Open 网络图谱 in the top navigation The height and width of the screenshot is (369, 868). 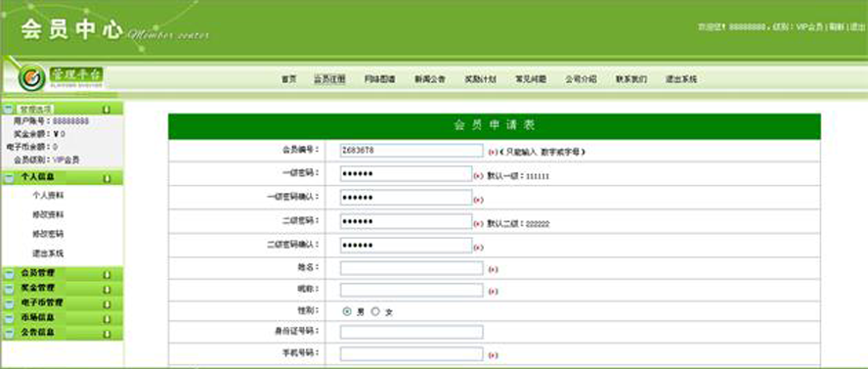point(379,79)
